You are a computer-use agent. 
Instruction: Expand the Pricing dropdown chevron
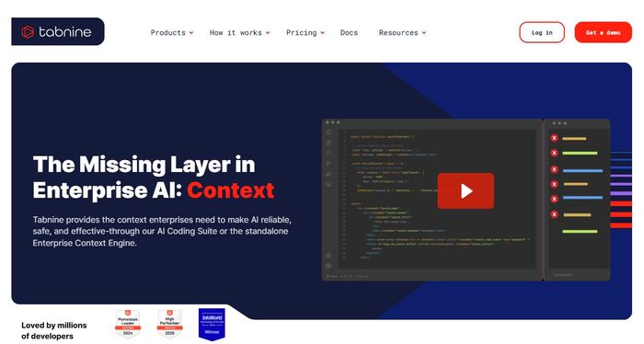(x=322, y=33)
